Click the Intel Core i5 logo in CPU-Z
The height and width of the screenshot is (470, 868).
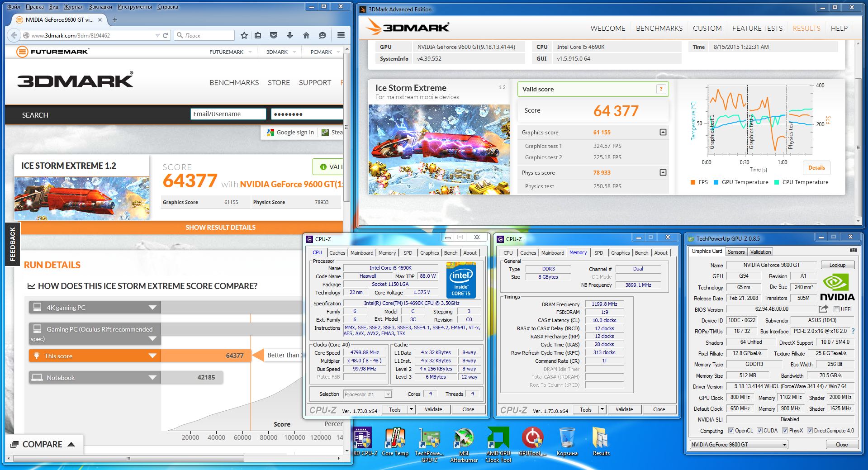(x=461, y=280)
